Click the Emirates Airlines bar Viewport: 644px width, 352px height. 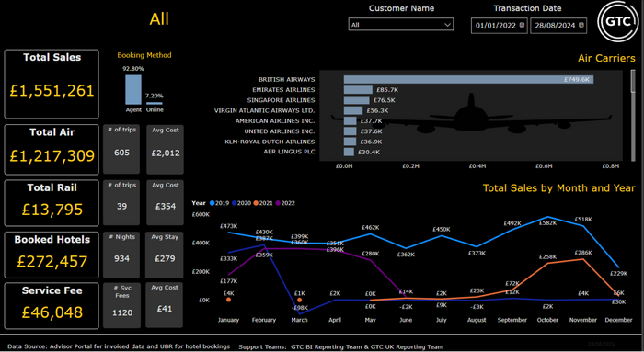point(358,90)
